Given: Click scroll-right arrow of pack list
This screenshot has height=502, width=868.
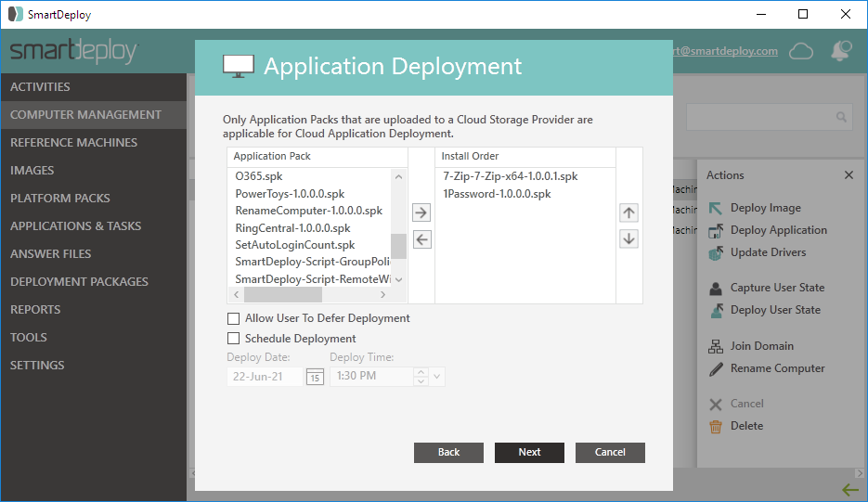Looking at the screenshot, I should tap(382, 294).
